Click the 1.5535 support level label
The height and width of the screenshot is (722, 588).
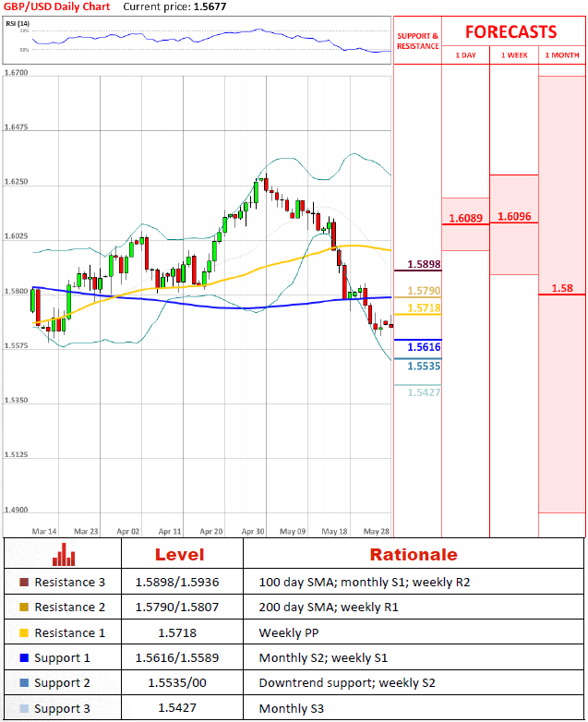pyautogui.click(x=424, y=366)
